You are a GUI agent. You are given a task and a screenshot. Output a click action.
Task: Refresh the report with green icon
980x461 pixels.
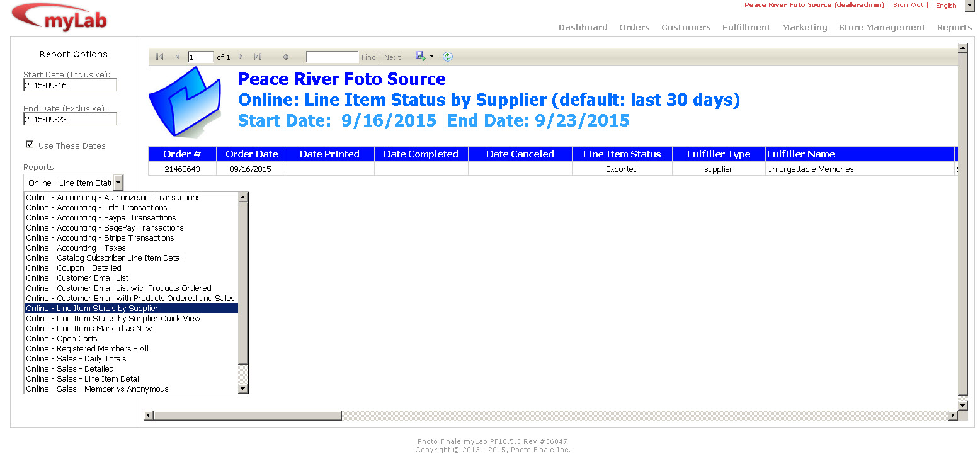pos(447,57)
